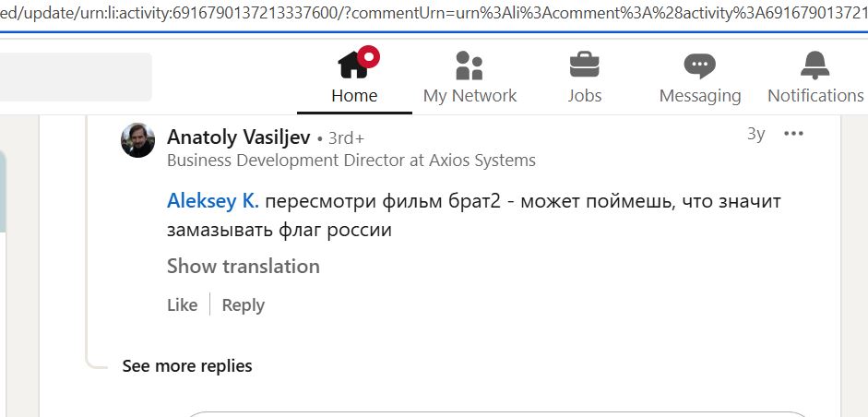Open the three-dot comment options menu
This screenshot has height=417, width=868.
[x=793, y=134]
